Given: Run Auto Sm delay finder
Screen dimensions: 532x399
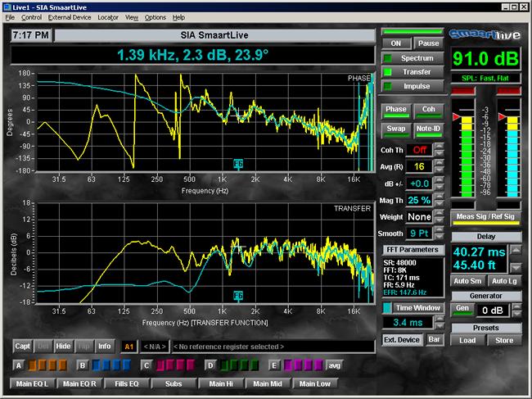Looking at the screenshot, I should [x=467, y=281].
